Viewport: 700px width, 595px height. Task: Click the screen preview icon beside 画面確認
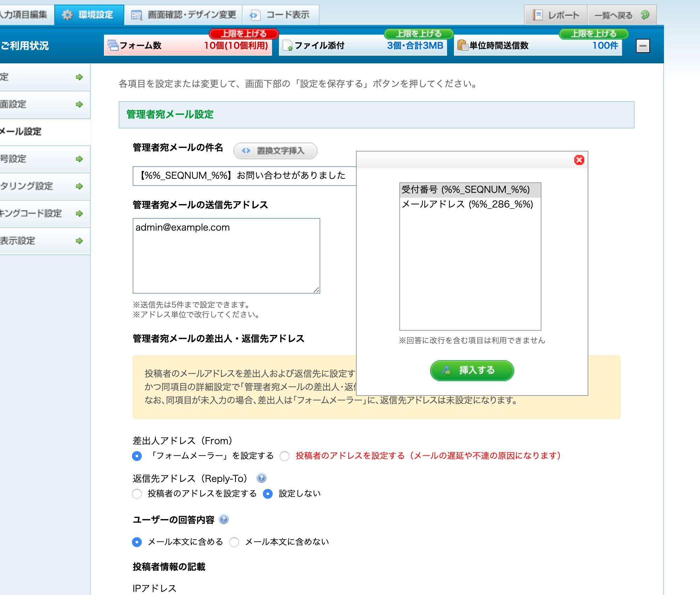[136, 15]
